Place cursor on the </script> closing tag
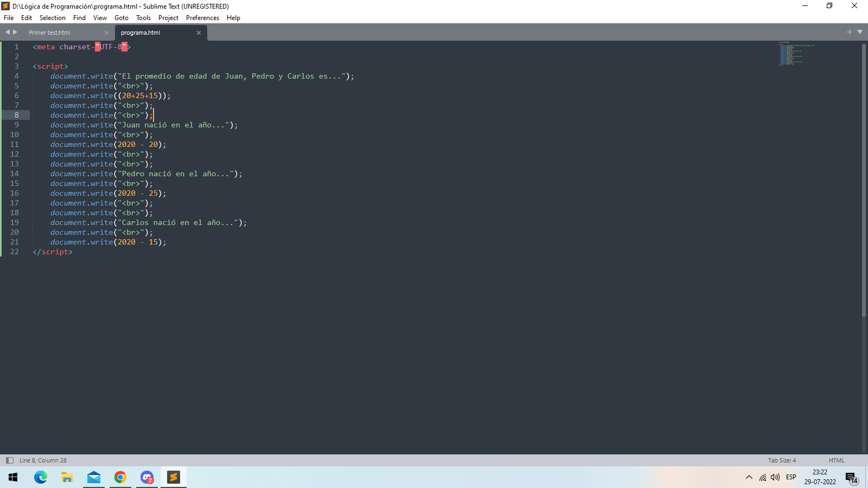 tap(53, 252)
